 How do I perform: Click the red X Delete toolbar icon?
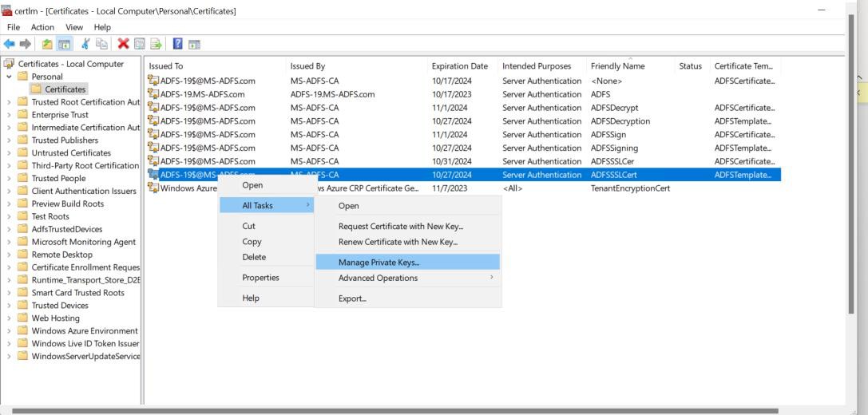124,44
